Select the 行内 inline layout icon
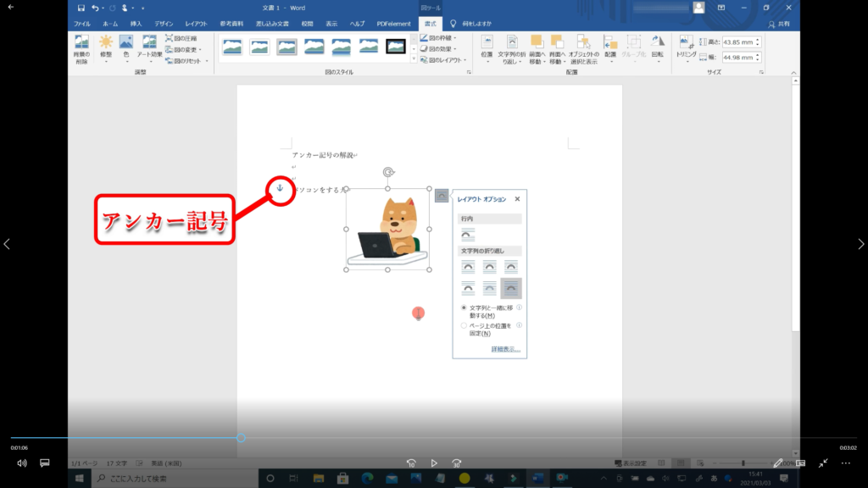Image resolution: width=868 pixels, height=488 pixels. tap(468, 234)
